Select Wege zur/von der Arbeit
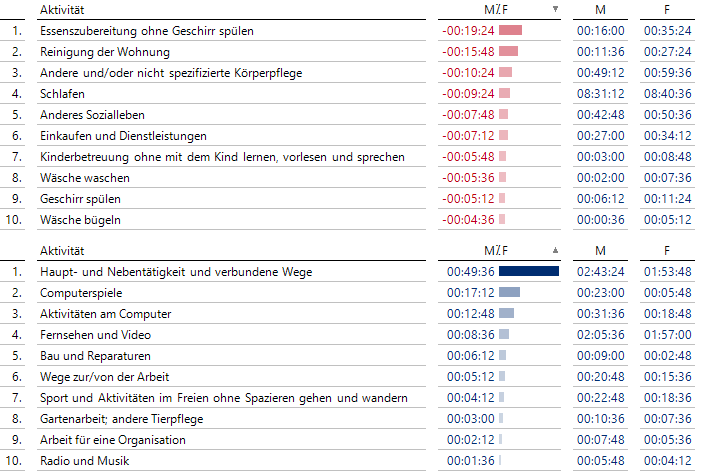Image resolution: width=707 pixels, height=472 pixels. click(x=104, y=377)
